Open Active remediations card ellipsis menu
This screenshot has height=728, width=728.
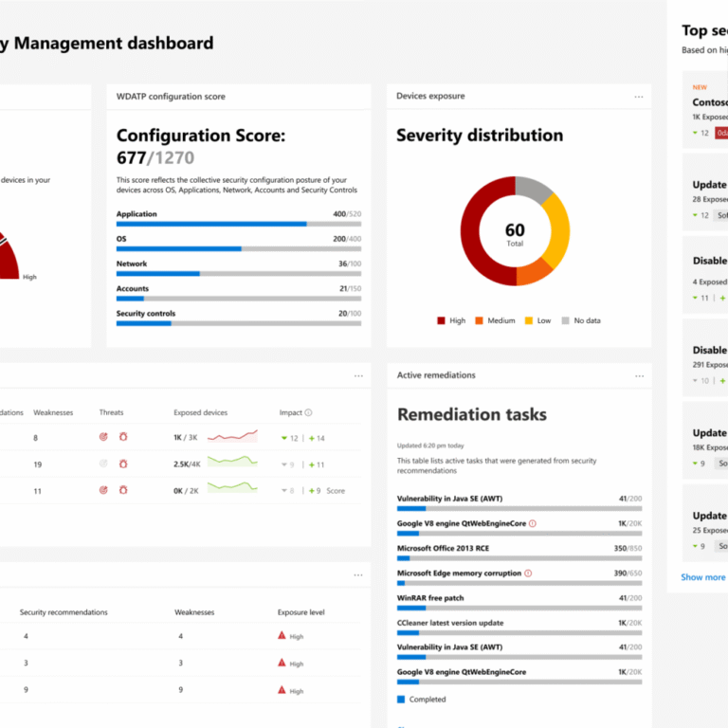click(x=639, y=375)
